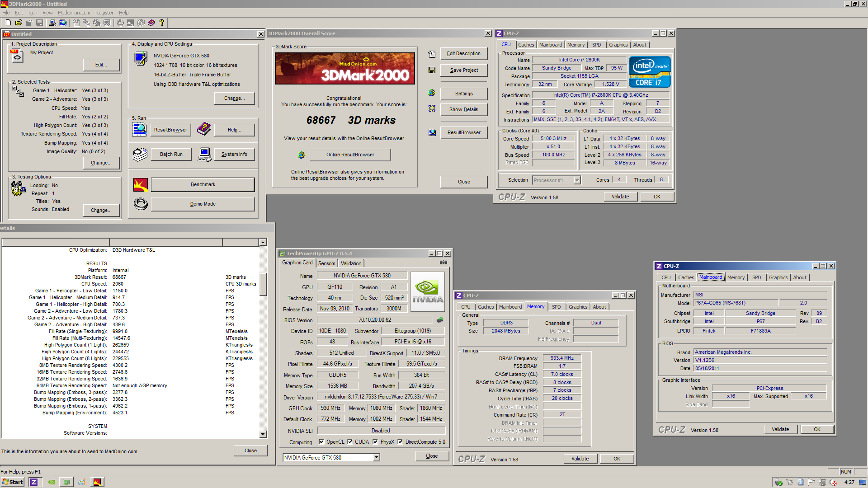868x488 pixels.
Task: Click the GPU-Z graphics card taskbar button
Action: (x=67, y=482)
